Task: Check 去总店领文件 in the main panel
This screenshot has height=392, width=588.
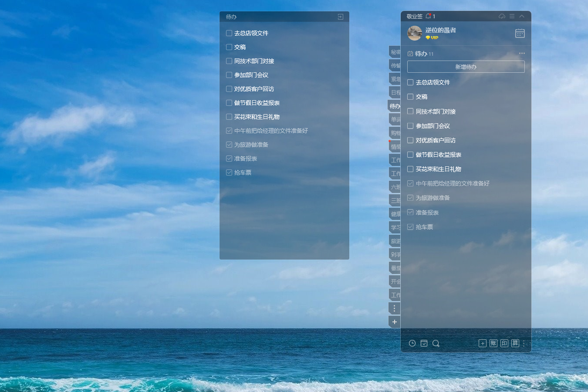Action: tap(410, 82)
